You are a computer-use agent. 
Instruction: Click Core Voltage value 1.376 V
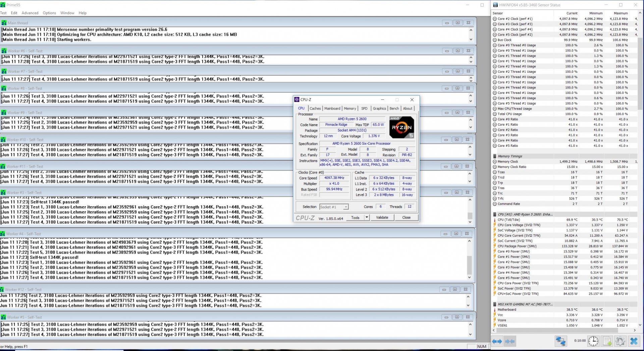pos(374,136)
